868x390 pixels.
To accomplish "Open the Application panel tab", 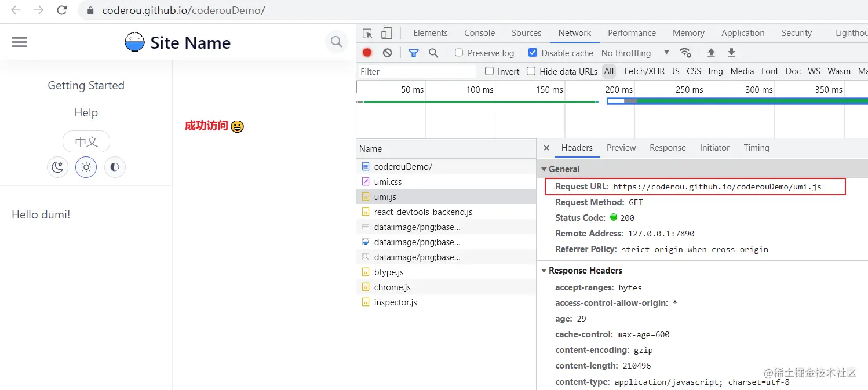I will 743,33.
